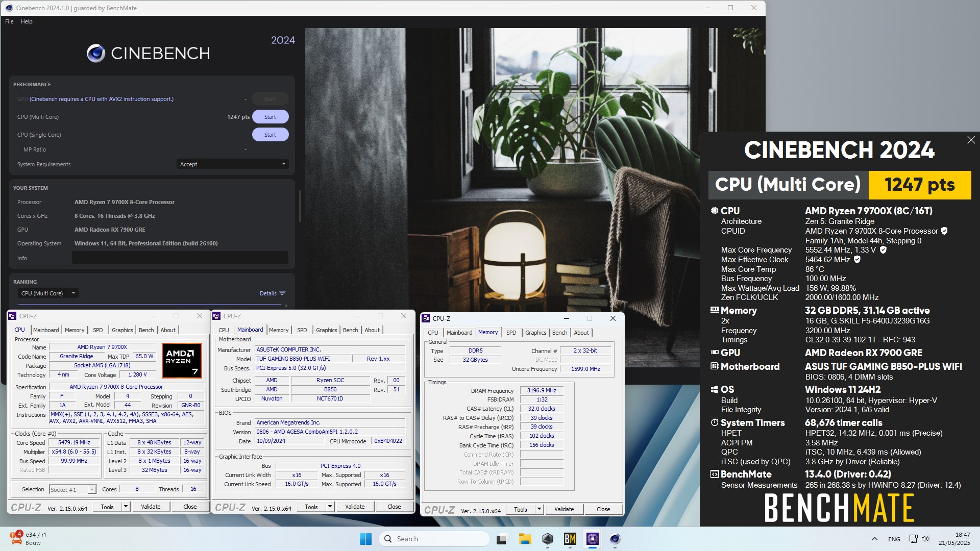The image size is (980, 551).
Task: Expand Tools arrow in the CPU-Z Memory window
Action: click(539, 509)
